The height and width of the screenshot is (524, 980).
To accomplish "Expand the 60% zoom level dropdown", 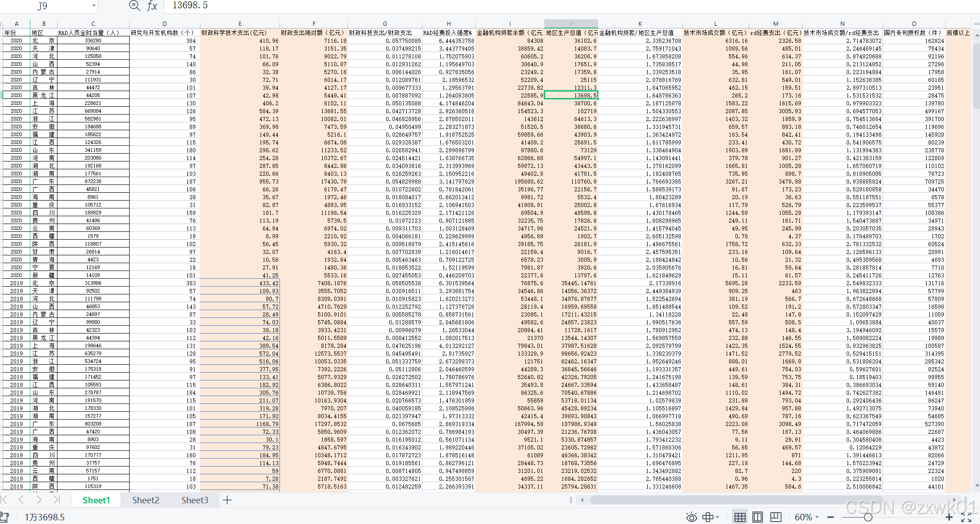I will tap(817, 517).
